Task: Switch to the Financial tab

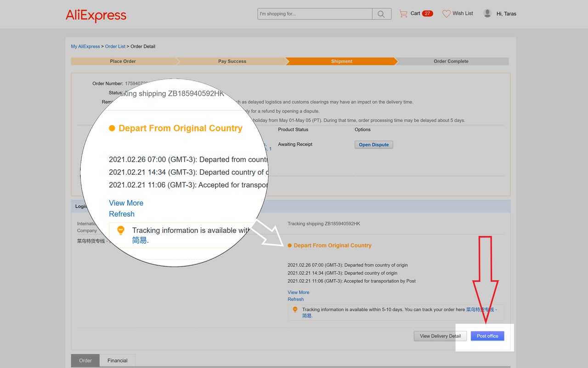Action: pyautogui.click(x=118, y=361)
